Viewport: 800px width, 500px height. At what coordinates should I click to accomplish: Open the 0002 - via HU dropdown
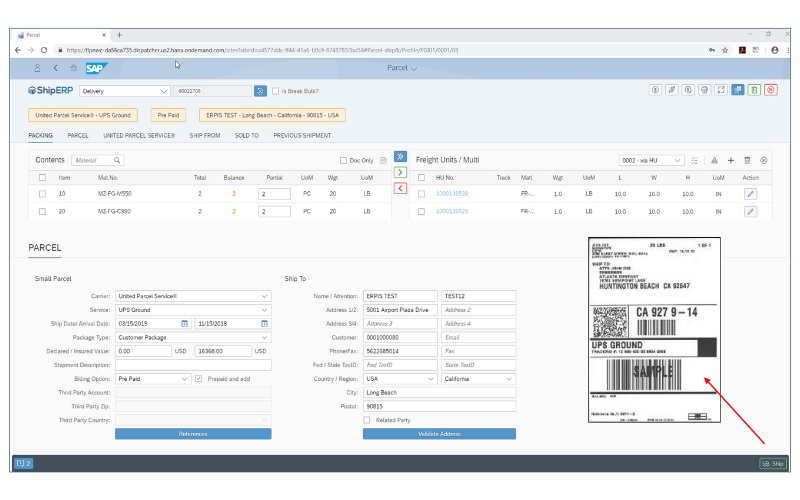tap(651, 160)
